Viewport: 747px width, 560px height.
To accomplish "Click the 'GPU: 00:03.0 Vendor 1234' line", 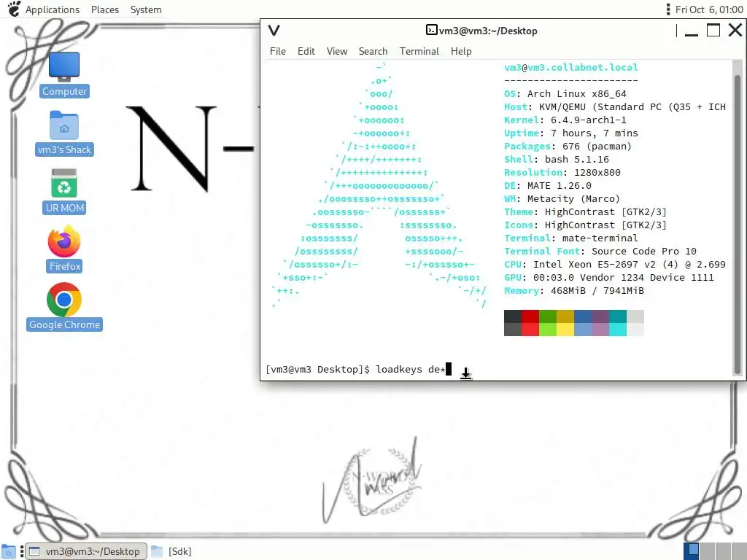I will 609,277.
